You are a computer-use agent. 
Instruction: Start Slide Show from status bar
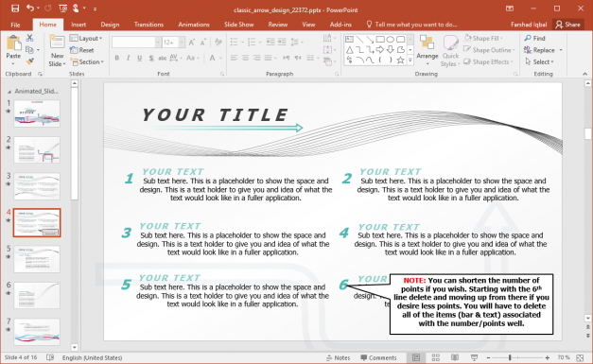coord(474,357)
